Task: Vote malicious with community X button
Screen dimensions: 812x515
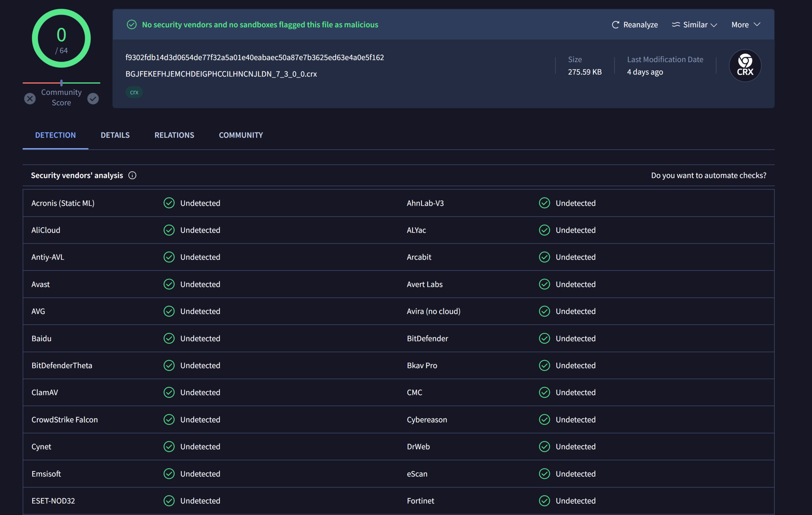Action: tap(30, 99)
